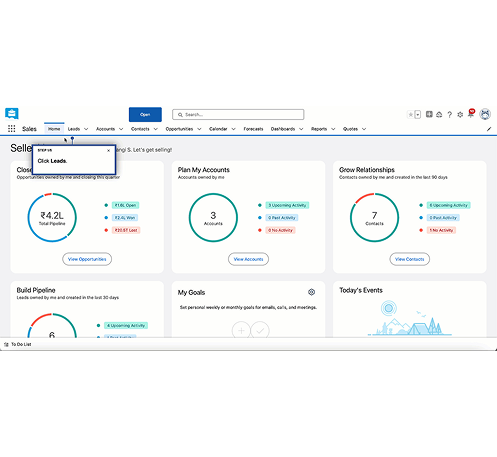The width and height of the screenshot is (497, 457).
Task: Open the notifications bell icon
Action: tap(471, 113)
